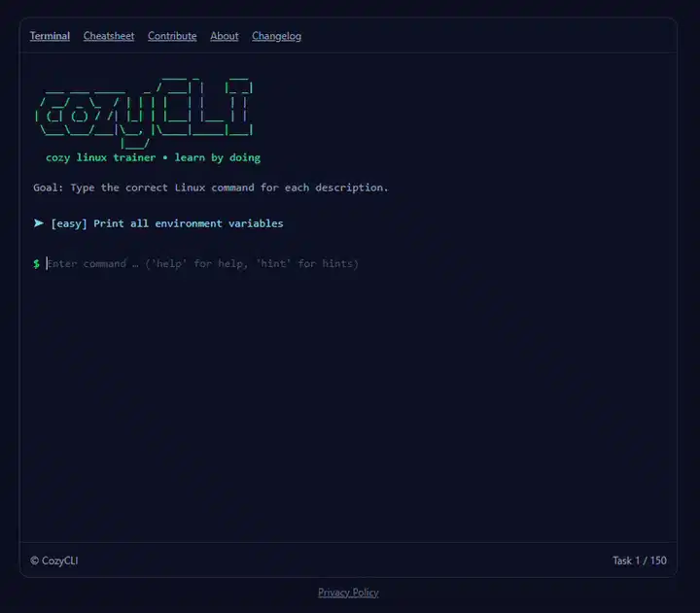The width and height of the screenshot is (700, 613).
Task: Go to the Contribute link
Action: [x=172, y=36]
